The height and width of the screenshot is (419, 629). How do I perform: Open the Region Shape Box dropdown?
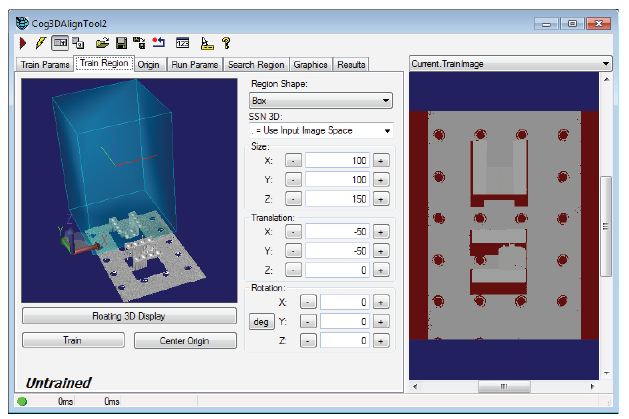(321, 100)
